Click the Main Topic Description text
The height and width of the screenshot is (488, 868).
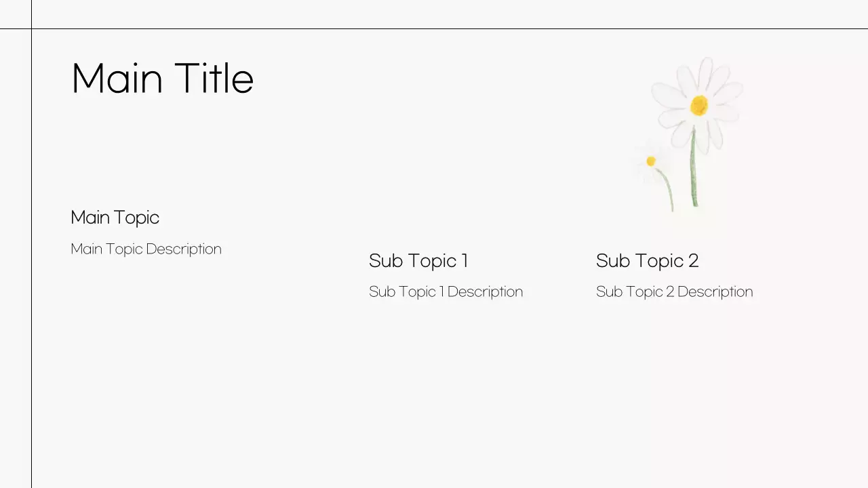(x=146, y=249)
